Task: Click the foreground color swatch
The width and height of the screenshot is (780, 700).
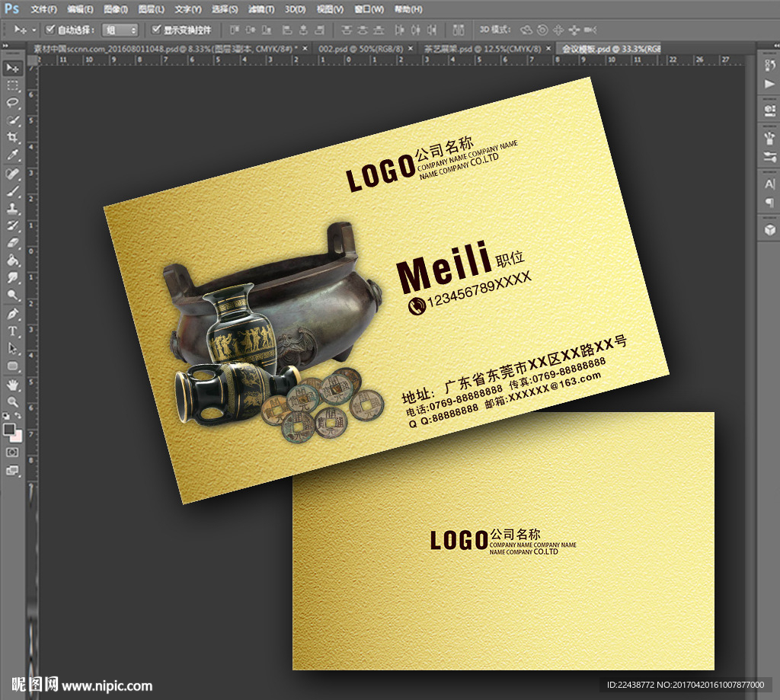Action: pyautogui.click(x=8, y=429)
